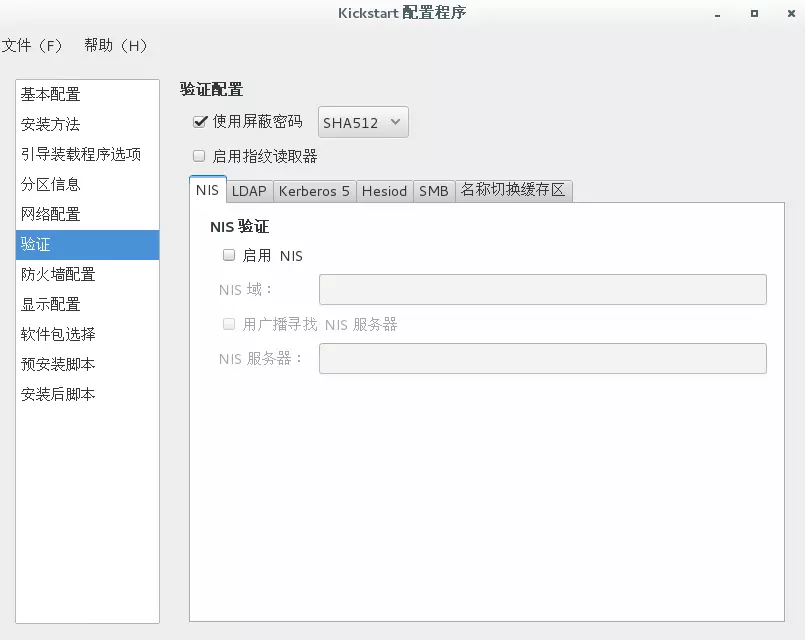Image resolution: width=805 pixels, height=640 pixels.
Task: Open the 帮助 (H) menu
Action: point(115,46)
